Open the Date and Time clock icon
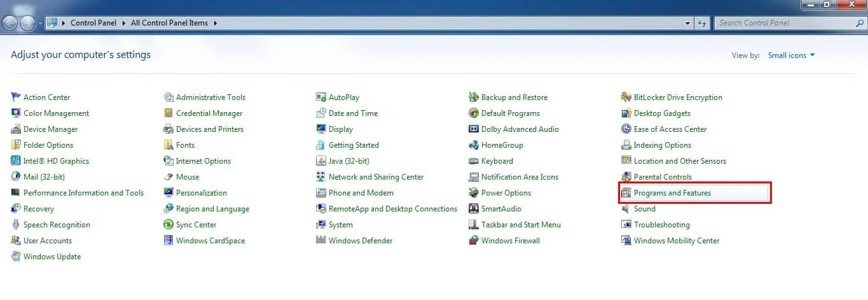Viewport: 868px width, 300px height. tap(321, 113)
